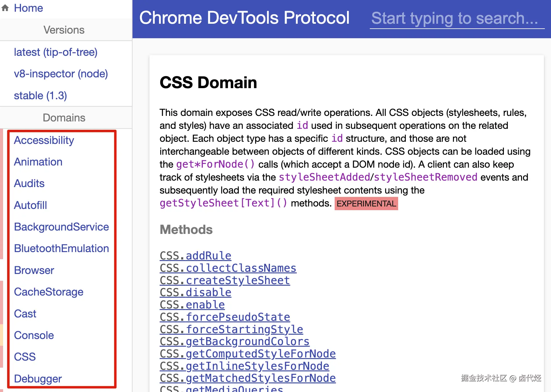Click the CSS.collectClassNames method link
This screenshot has width=551, height=392.
pyautogui.click(x=228, y=268)
